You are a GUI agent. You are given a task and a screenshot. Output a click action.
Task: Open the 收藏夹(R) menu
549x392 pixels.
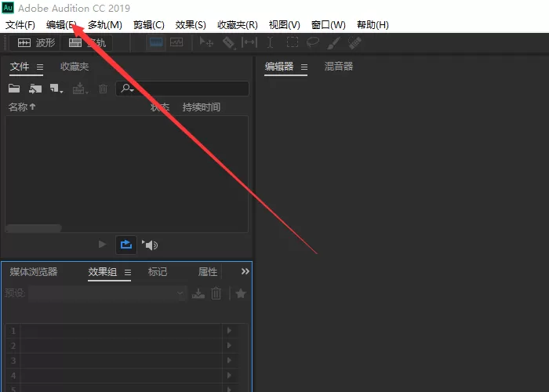238,25
